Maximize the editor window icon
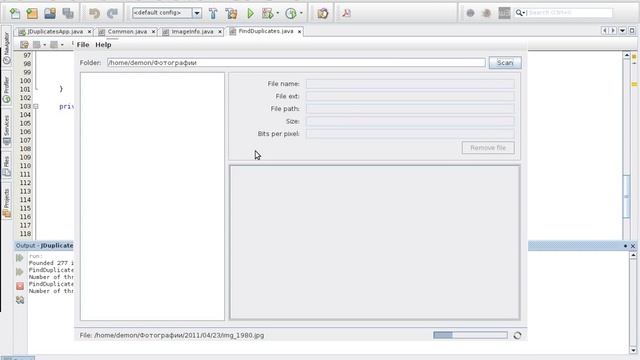Viewport: 640px width, 360px height. point(632,31)
